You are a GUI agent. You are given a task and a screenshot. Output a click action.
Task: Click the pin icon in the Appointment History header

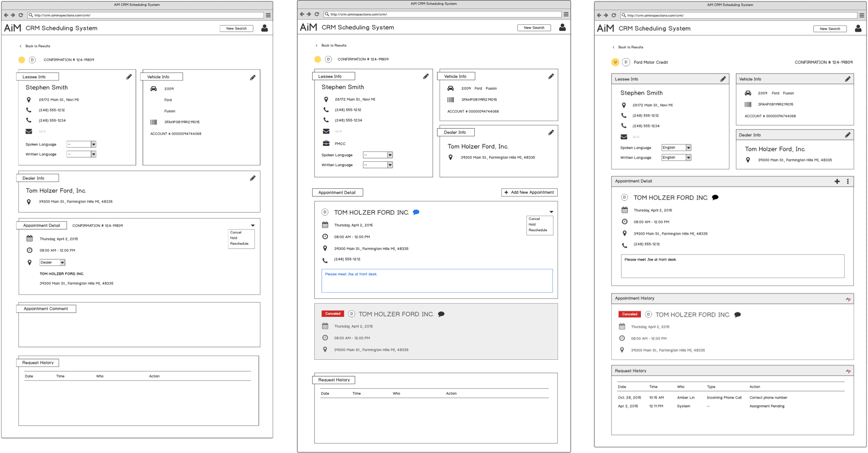click(848, 299)
